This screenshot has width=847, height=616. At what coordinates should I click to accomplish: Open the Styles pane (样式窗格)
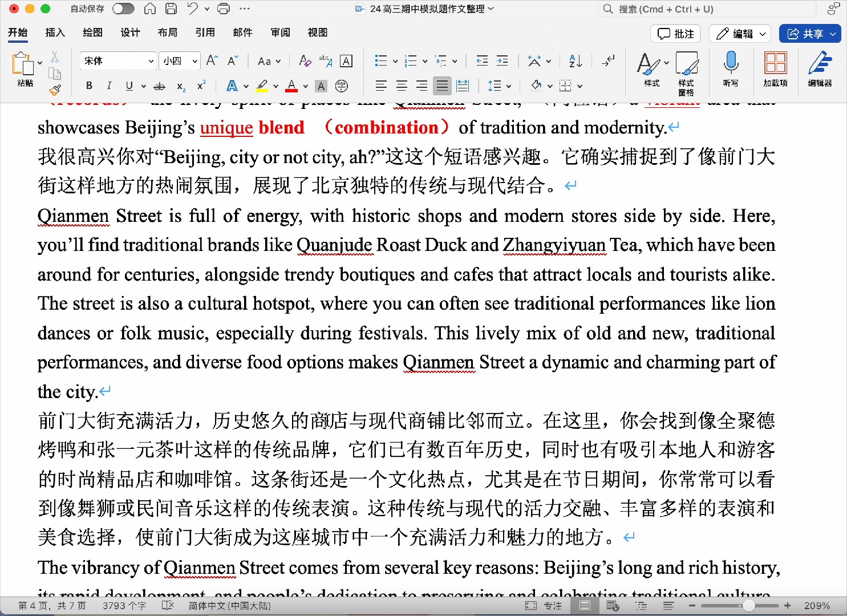point(686,73)
